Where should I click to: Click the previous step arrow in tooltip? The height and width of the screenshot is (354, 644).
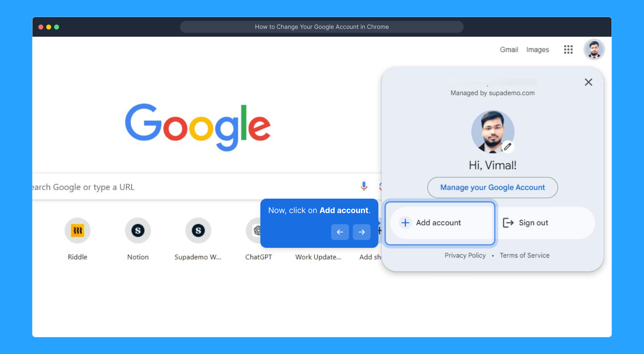[340, 232]
